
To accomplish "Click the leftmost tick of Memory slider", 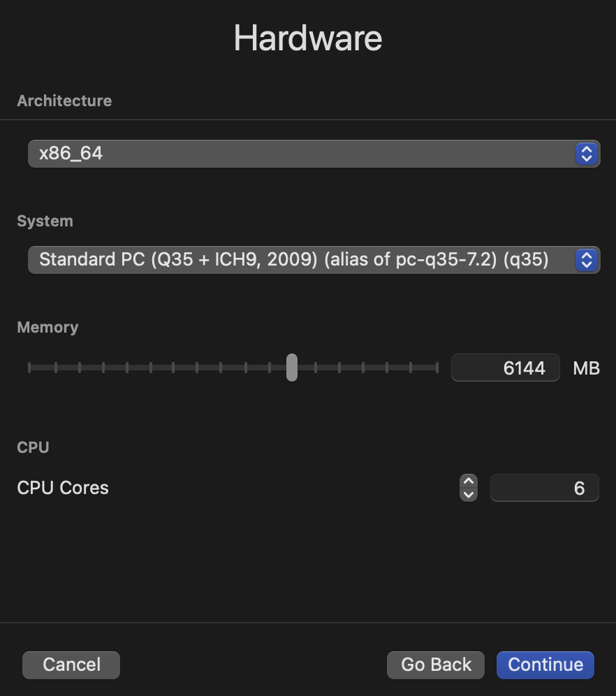I will tap(29, 368).
